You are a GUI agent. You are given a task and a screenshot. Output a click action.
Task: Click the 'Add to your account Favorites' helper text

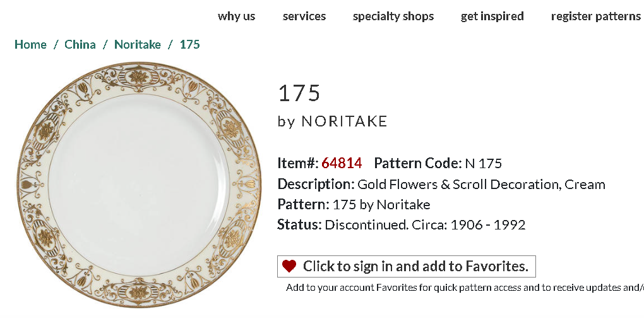(464, 288)
